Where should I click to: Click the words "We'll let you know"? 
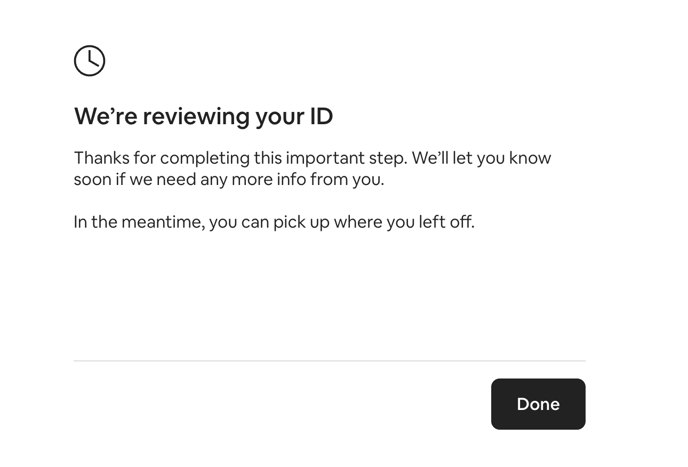click(481, 158)
